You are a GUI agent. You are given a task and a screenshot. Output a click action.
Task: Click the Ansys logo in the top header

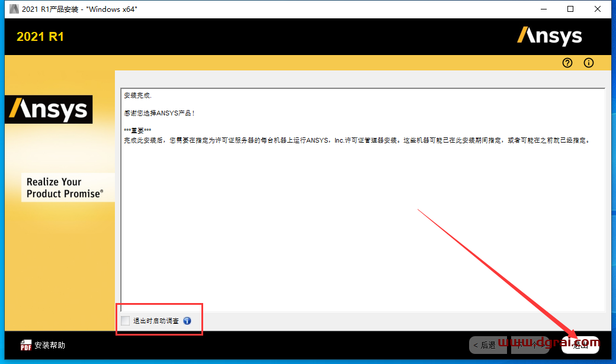point(549,36)
